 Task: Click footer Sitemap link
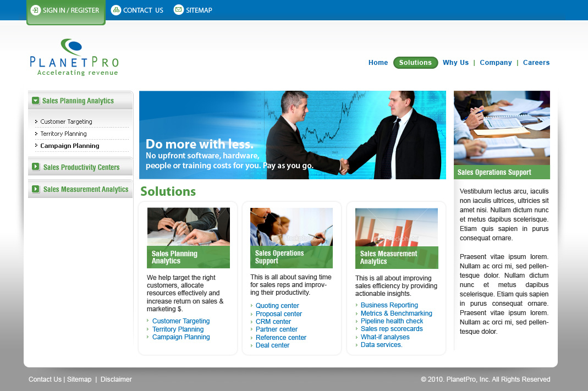pos(79,379)
